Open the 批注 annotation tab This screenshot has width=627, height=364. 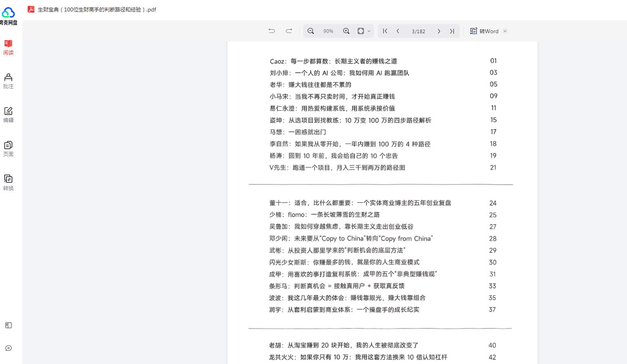pos(8,81)
